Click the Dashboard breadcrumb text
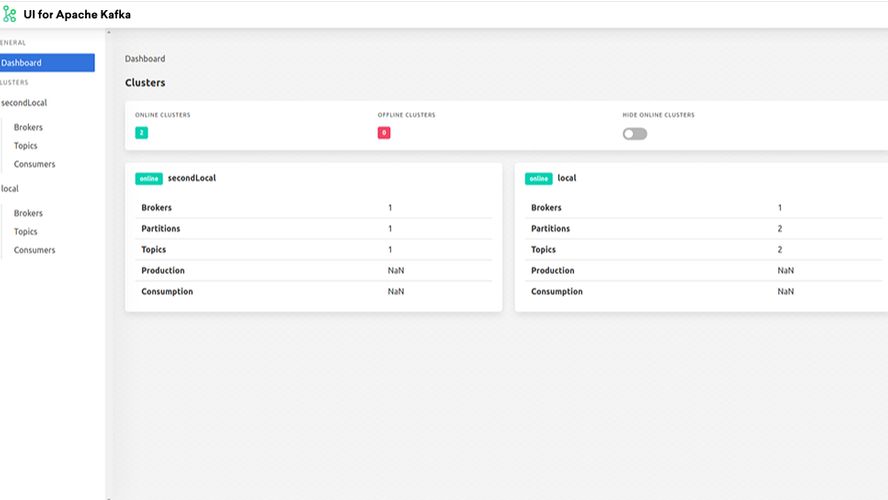Screen dimensions: 888x500 coord(145,59)
